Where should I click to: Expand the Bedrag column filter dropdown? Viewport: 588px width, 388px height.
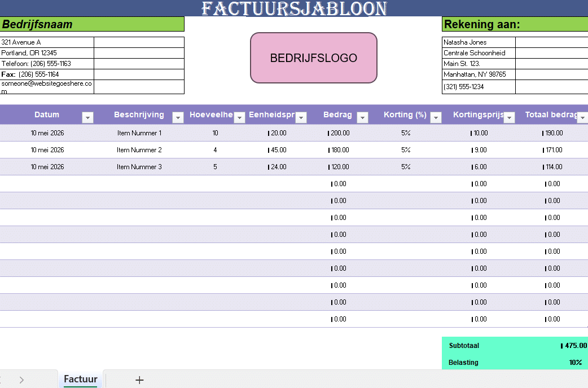coord(362,117)
